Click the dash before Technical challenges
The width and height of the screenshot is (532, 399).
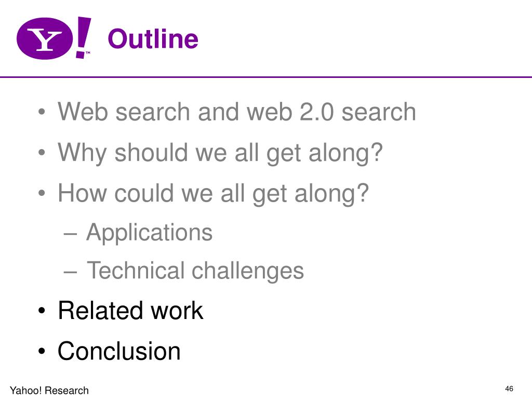tap(70, 272)
